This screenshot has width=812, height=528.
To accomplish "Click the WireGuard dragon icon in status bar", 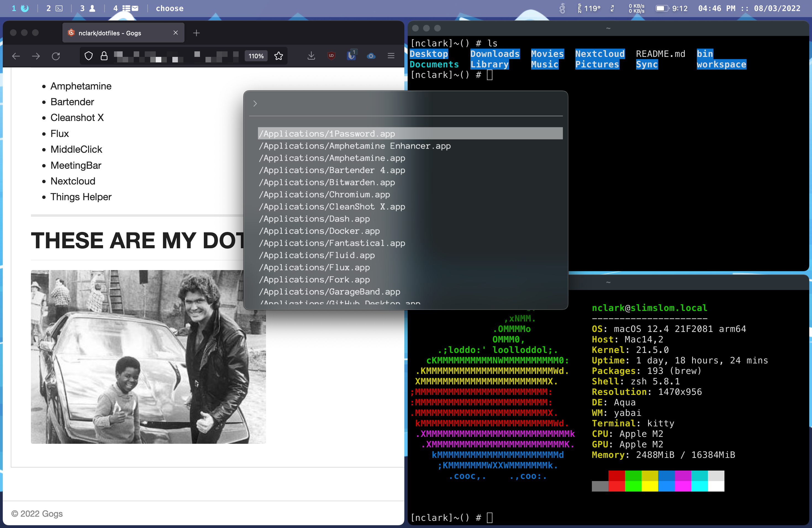I will [562, 8].
